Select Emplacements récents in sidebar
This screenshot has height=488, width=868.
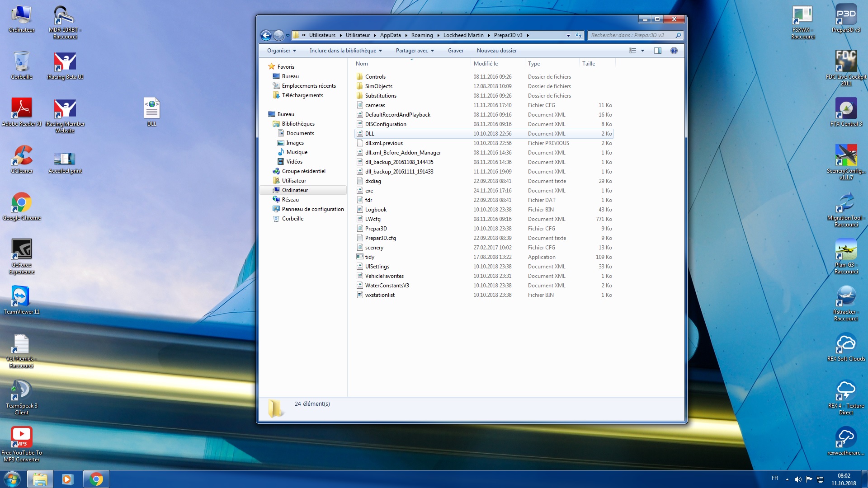pos(309,86)
